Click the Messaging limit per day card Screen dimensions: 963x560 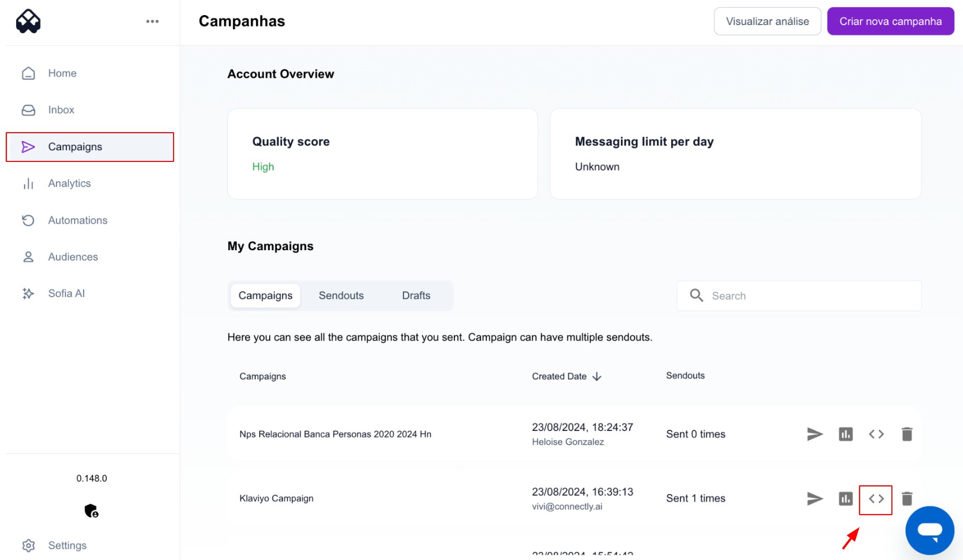pos(736,154)
